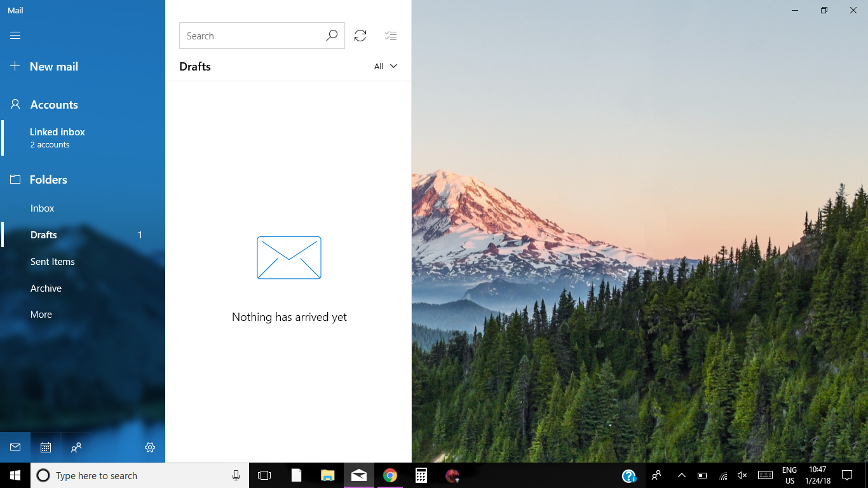Collapse the hamburger navigation menu
This screenshot has width=868, height=488.
tap(15, 36)
